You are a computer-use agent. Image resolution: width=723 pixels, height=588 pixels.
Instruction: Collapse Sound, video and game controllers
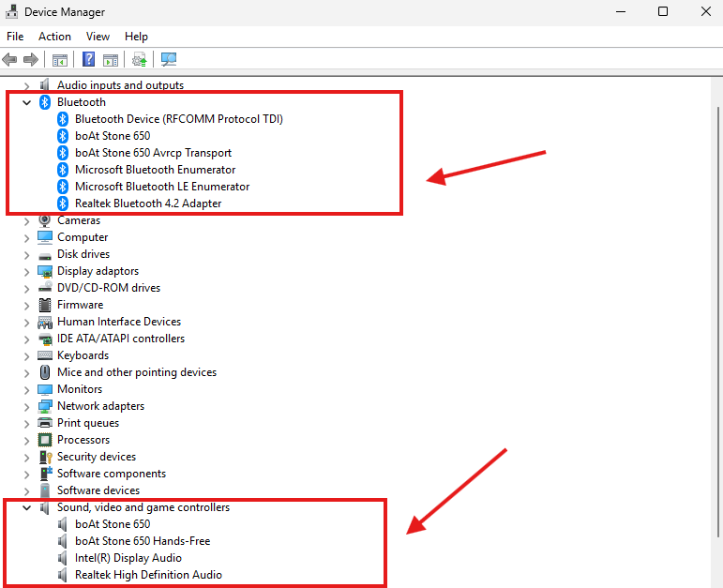(x=27, y=507)
